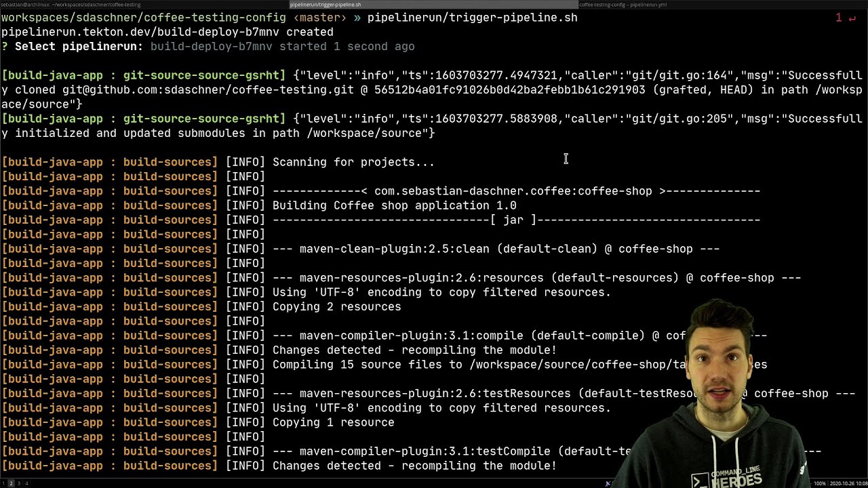Click the ‹master› git branch indicator
Viewport: 868px width, 488px height.
tap(319, 18)
